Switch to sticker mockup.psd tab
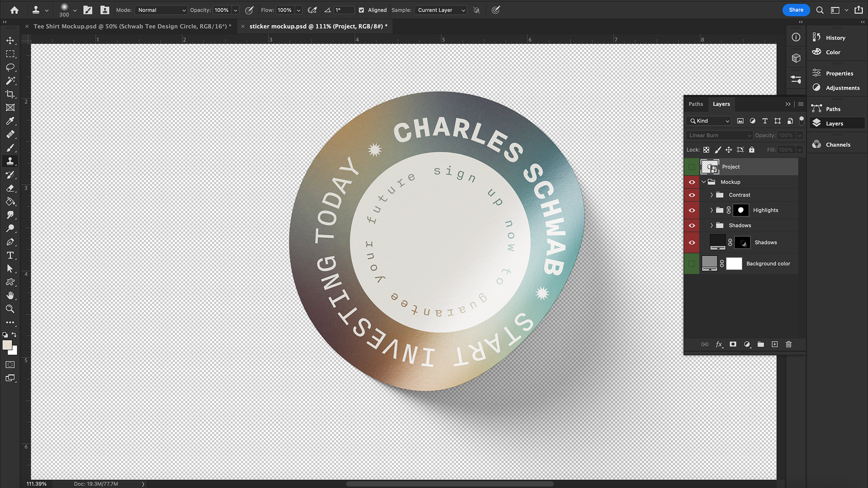Viewport: 868px width, 488px height. coord(318,26)
